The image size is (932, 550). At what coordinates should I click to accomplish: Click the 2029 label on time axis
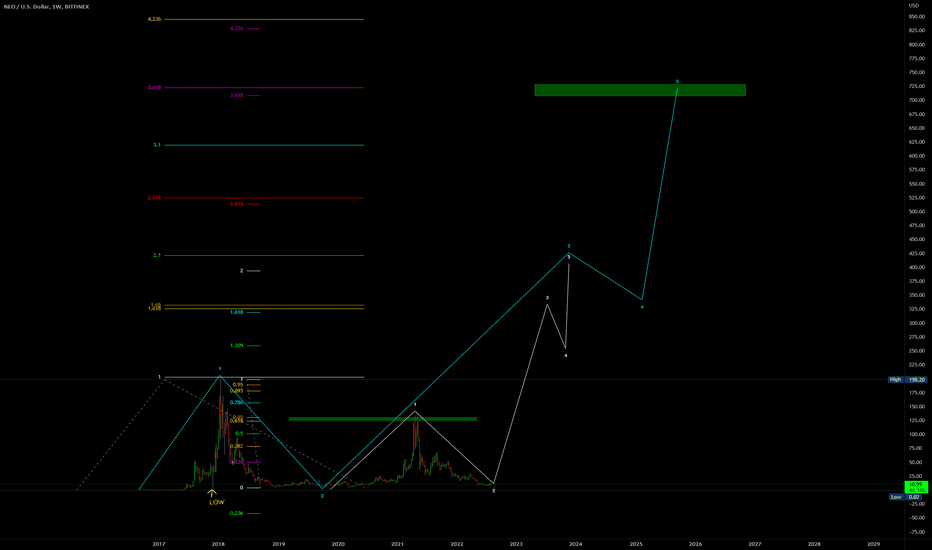[x=873, y=544]
